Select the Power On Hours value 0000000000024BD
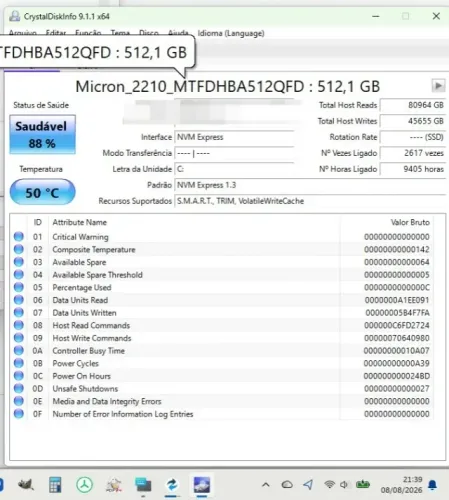 point(397,376)
